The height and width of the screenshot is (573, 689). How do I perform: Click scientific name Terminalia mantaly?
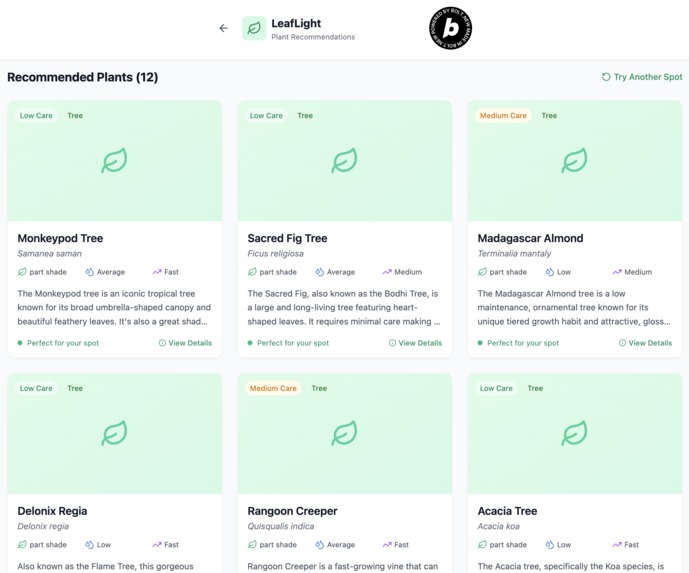(x=514, y=254)
